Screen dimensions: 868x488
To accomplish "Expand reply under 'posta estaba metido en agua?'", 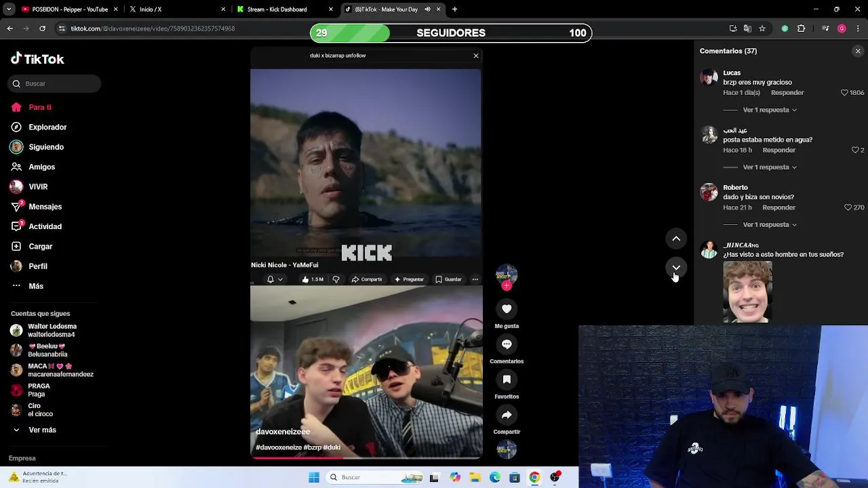I will (x=770, y=167).
